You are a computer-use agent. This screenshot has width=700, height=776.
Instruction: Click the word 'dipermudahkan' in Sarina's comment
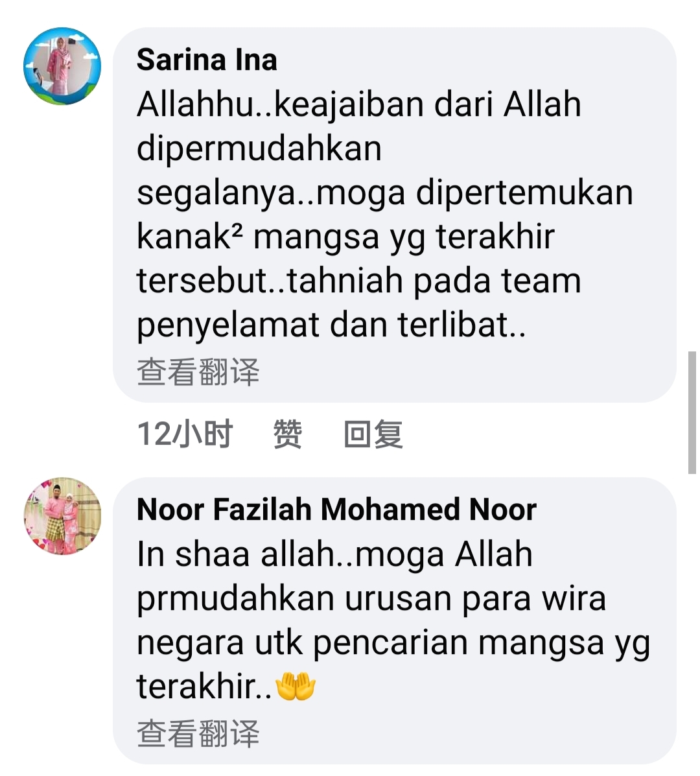click(259, 148)
